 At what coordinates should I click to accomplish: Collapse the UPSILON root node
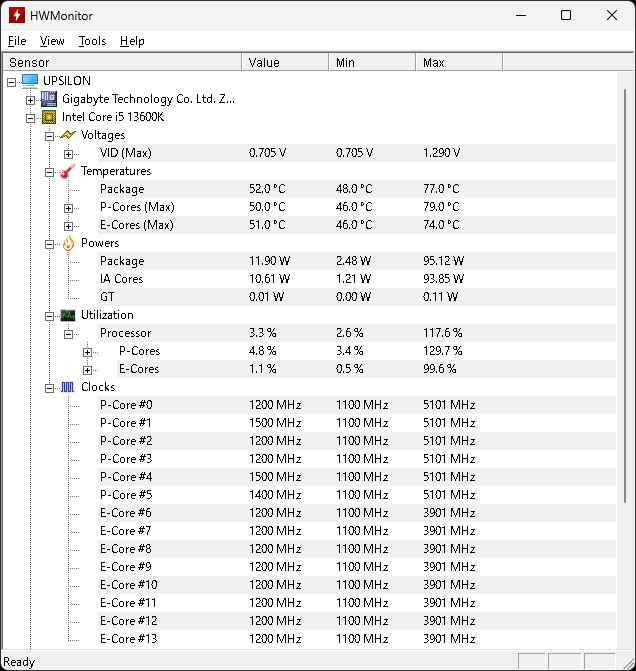(12, 82)
